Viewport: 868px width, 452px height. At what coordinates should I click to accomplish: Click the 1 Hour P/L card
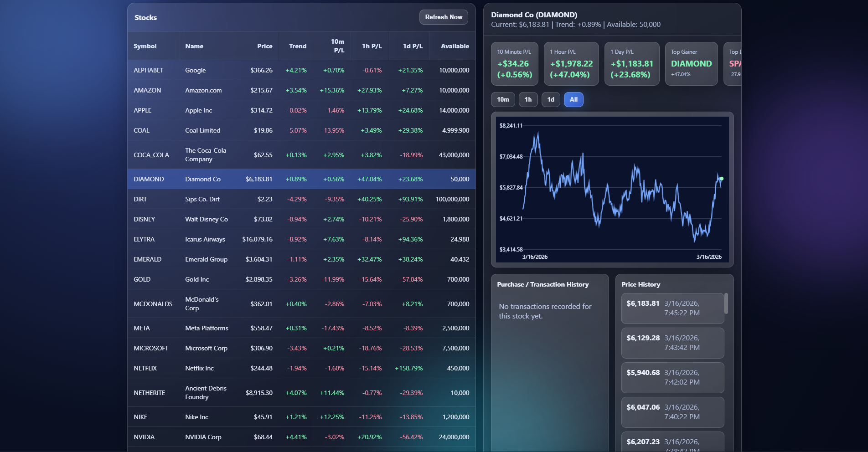click(571, 64)
